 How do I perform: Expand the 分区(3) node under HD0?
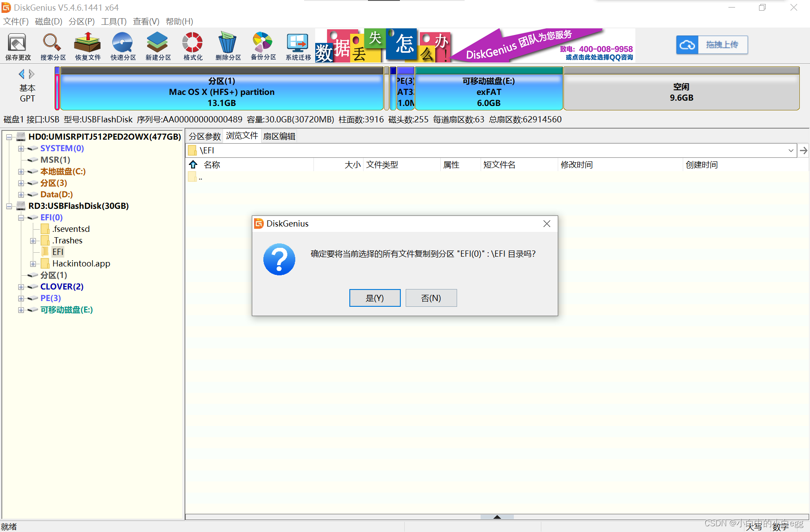point(21,183)
